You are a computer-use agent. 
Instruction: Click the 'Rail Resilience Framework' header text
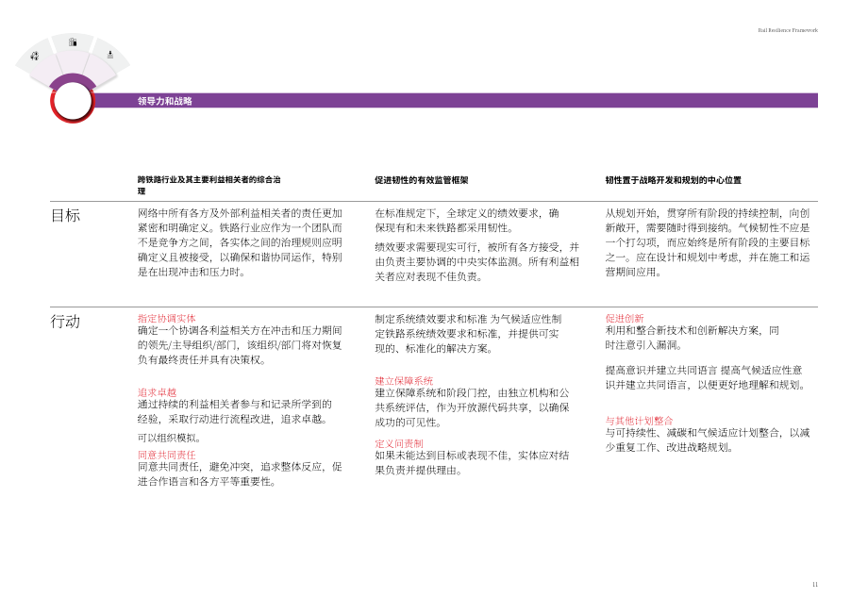click(787, 30)
